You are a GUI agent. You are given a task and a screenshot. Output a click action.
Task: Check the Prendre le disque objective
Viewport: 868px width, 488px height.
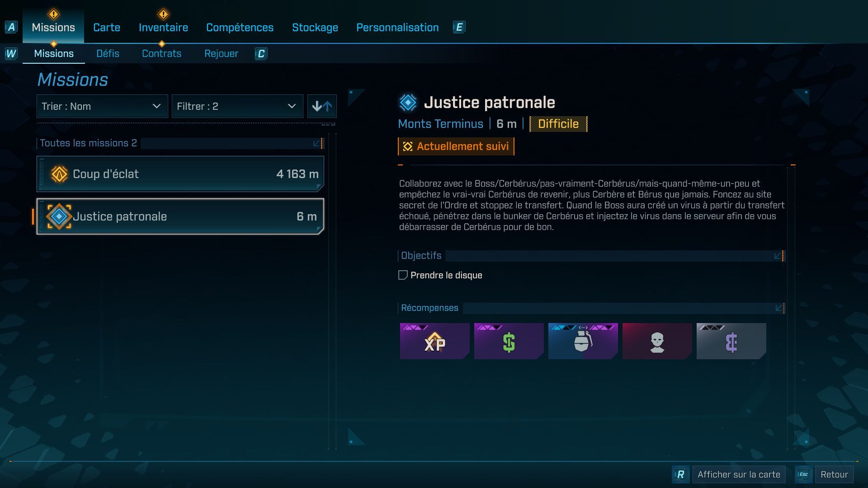pos(402,275)
